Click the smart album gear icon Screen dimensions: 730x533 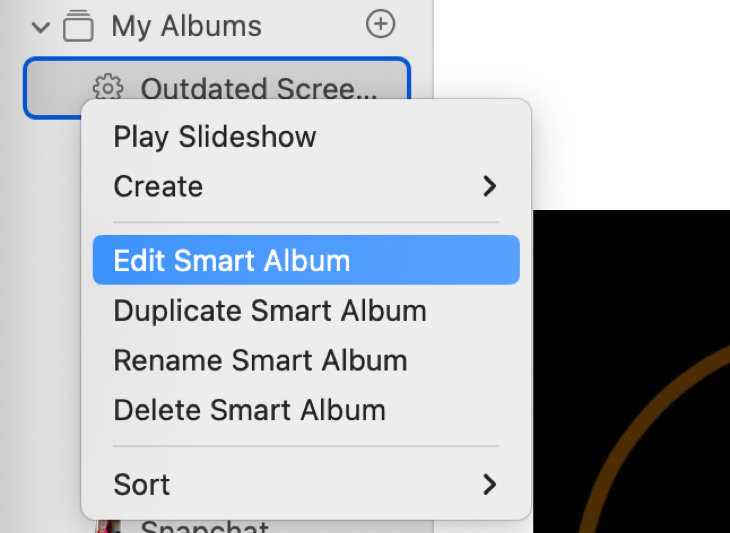(106, 88)
